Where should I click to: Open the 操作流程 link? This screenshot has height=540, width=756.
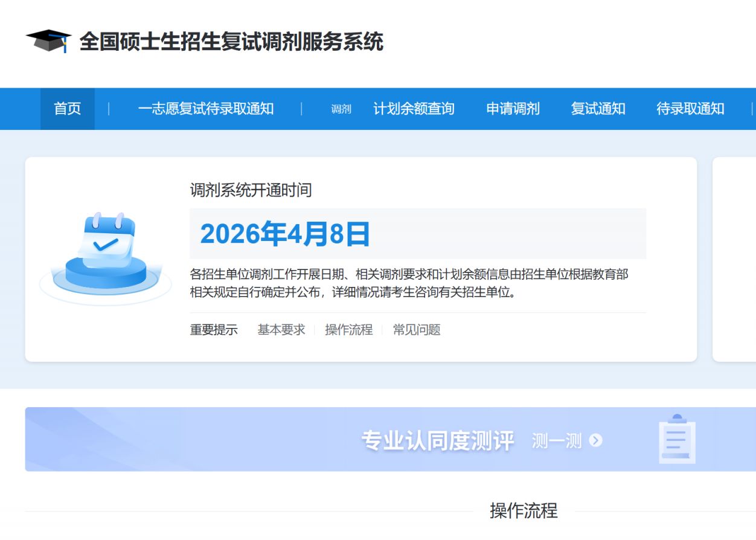point(348,330)
